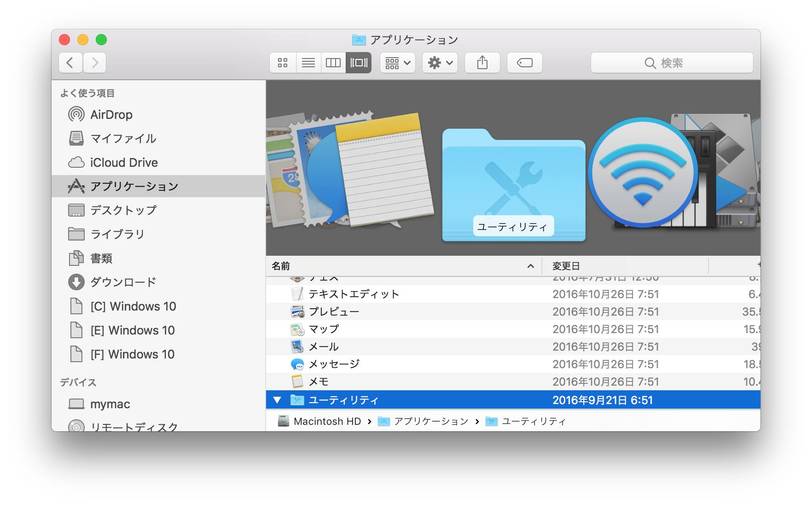The width and height of the screenshot is (812, 505).
Task: Switch to column view
Action: pos(333,63)
